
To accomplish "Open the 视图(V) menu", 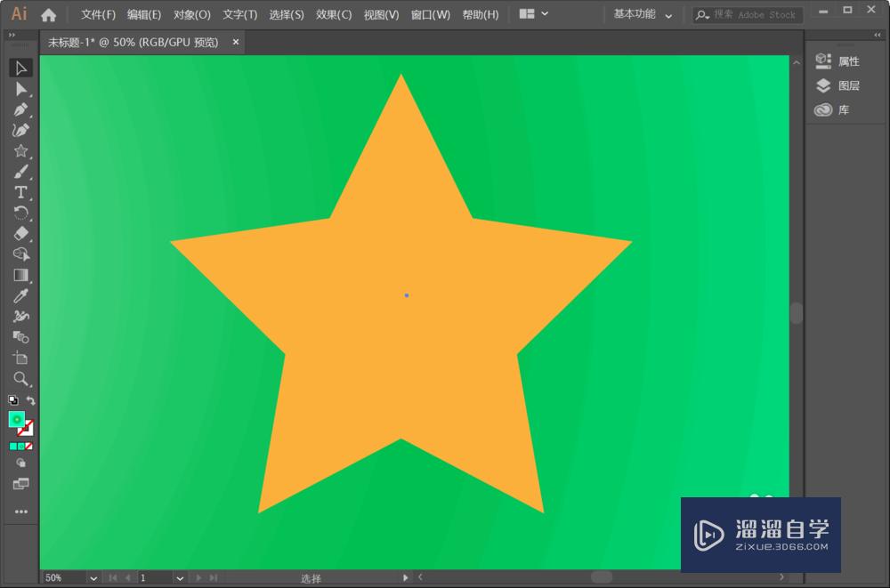I will (381, 15).
